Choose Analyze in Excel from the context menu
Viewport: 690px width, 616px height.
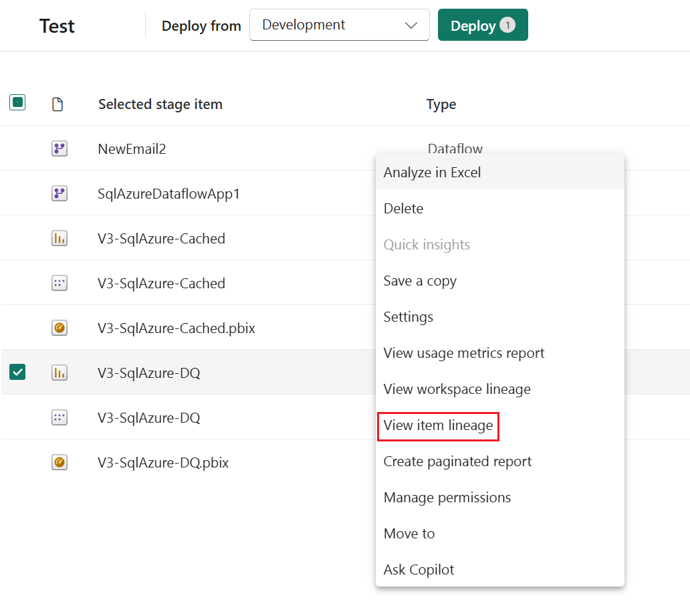click(x=432, y=172)
